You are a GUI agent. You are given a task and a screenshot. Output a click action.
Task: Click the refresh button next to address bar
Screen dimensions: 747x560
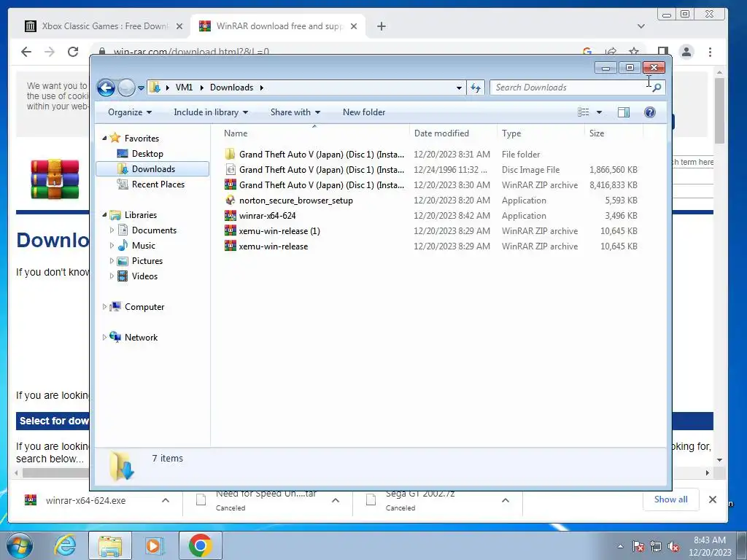(476, 87)
